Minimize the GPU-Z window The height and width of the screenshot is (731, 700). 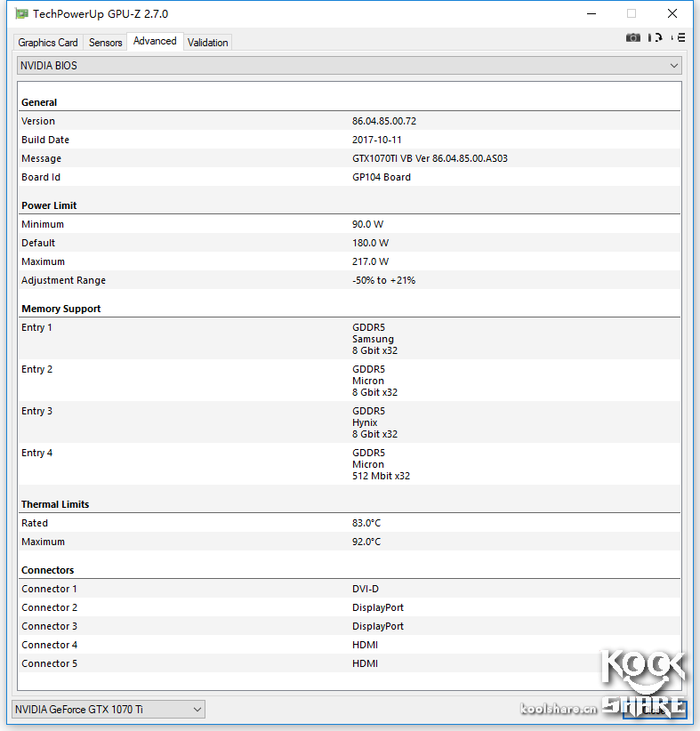(x=591, y=13)
